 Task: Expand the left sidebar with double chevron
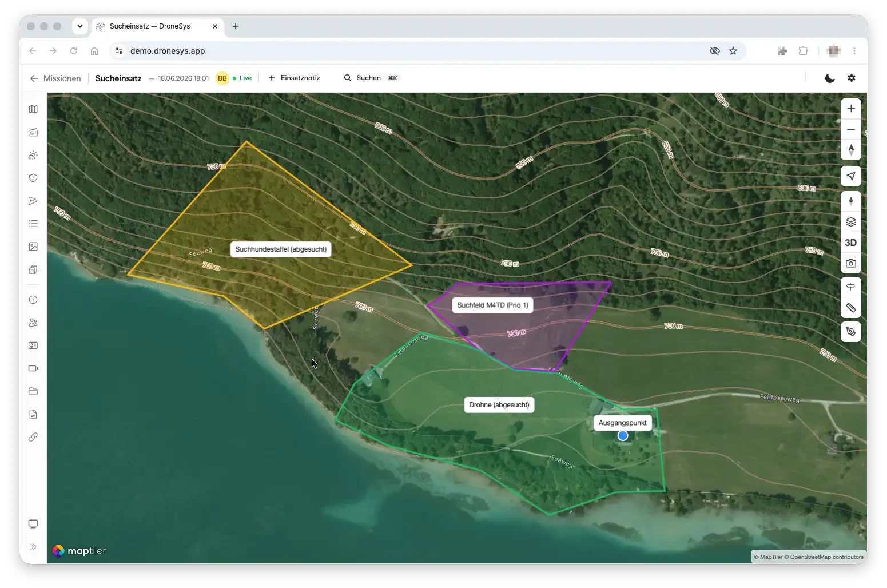click(33, 547)
